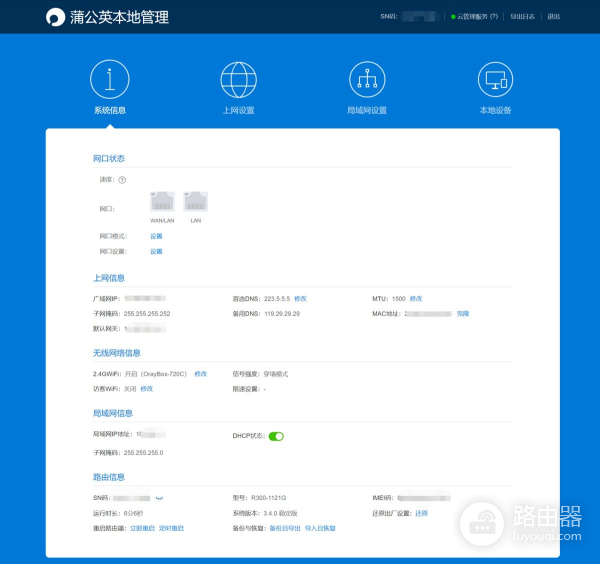The height and width of the screenshot is (564, 600).
Task: Open the 局域网设置 network tree icon
Action: 367,80
